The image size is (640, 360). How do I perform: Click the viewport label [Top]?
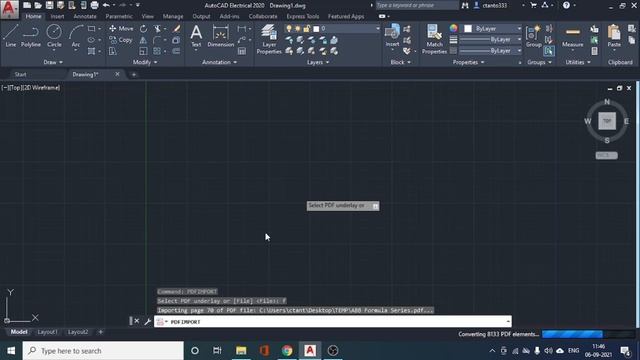tap(16, 88)
